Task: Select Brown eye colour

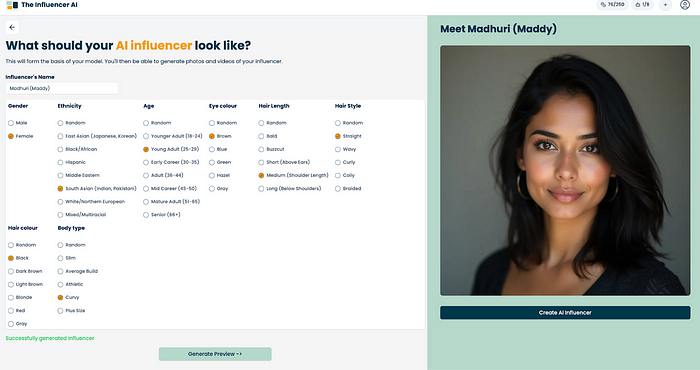Action: click(x=221, y=136)
